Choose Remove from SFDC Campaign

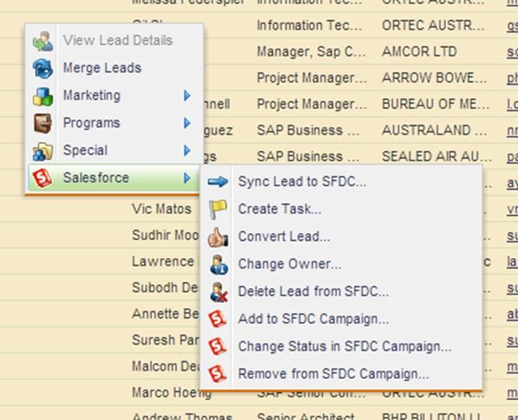coord(333,374)
